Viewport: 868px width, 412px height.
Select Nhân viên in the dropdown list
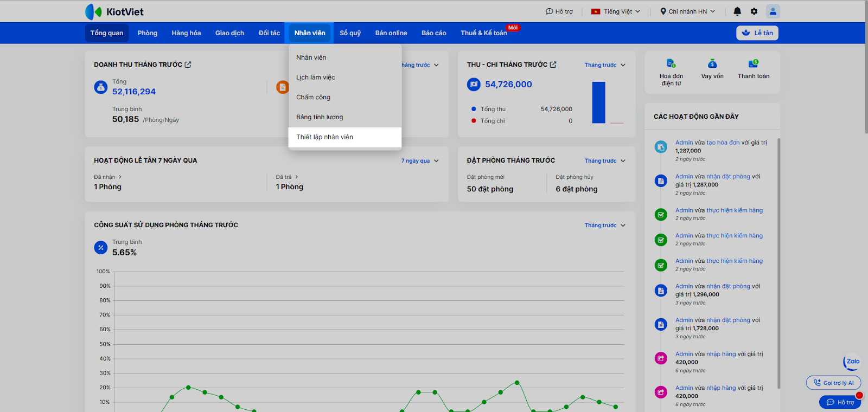[x=345, y=57]
